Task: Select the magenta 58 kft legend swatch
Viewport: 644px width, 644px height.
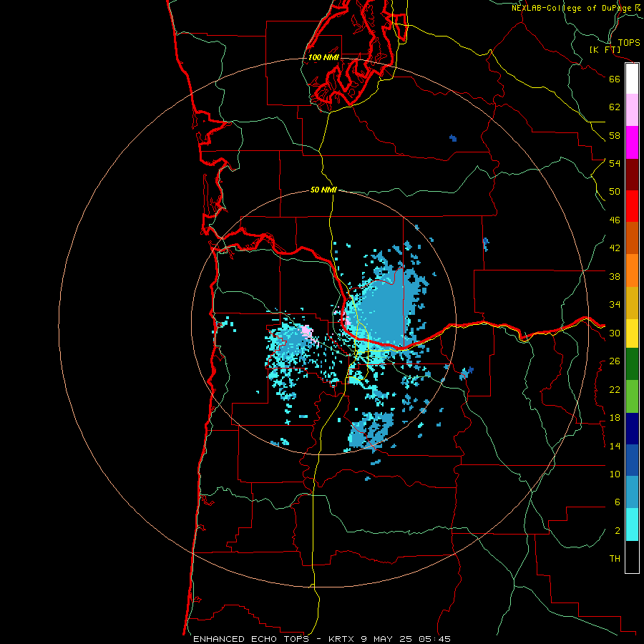Action: click(632, 142)
